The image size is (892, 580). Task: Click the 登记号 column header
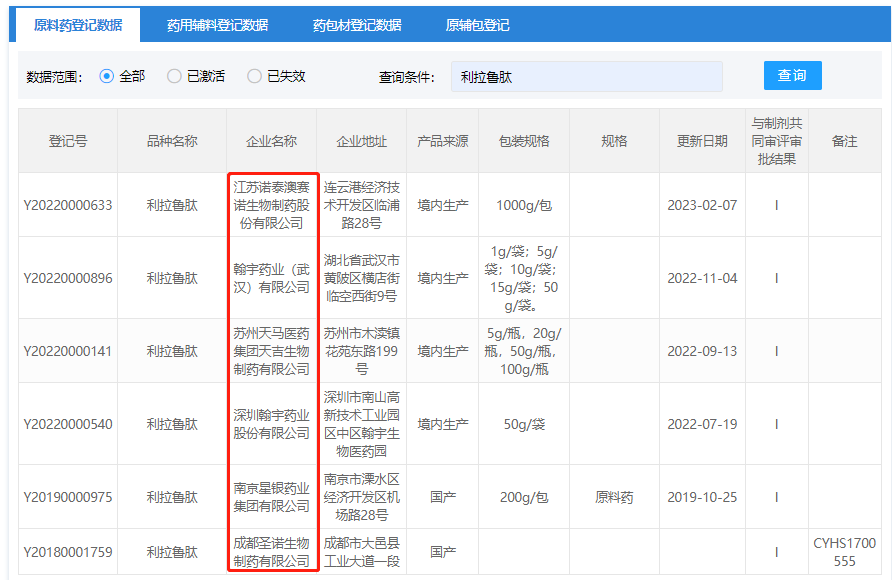(68, 141)
